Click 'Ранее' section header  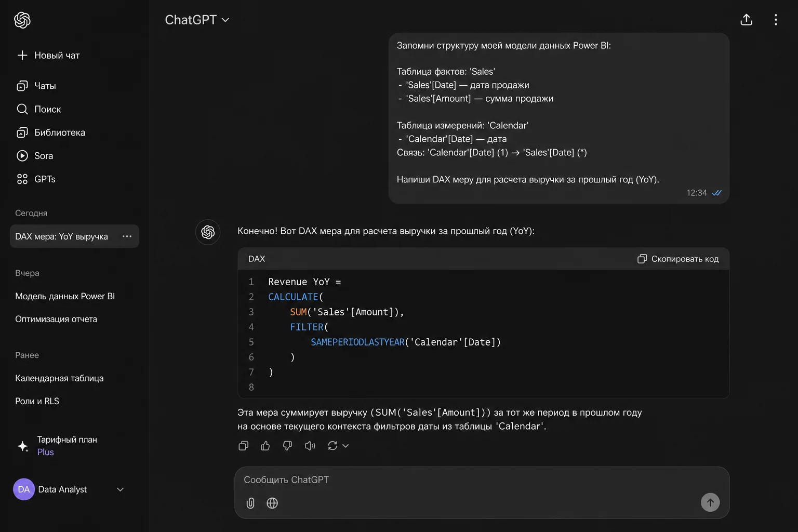tap(27, 355)
